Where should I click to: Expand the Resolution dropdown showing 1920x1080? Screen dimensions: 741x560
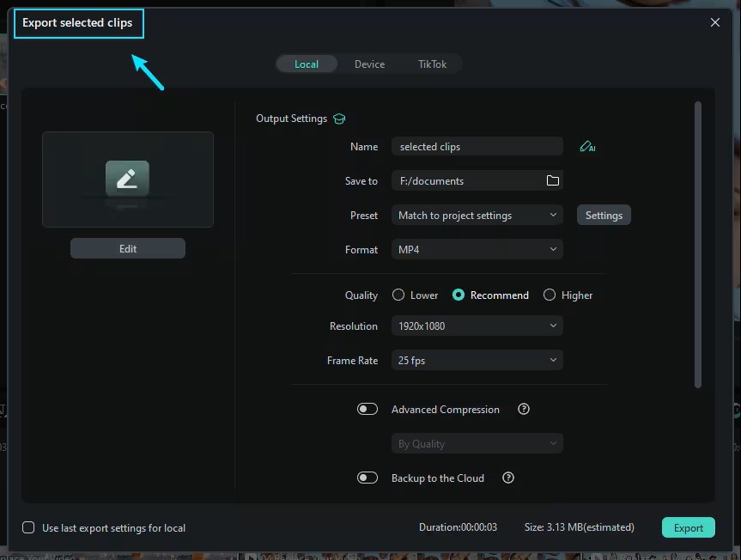click(477, 326)
